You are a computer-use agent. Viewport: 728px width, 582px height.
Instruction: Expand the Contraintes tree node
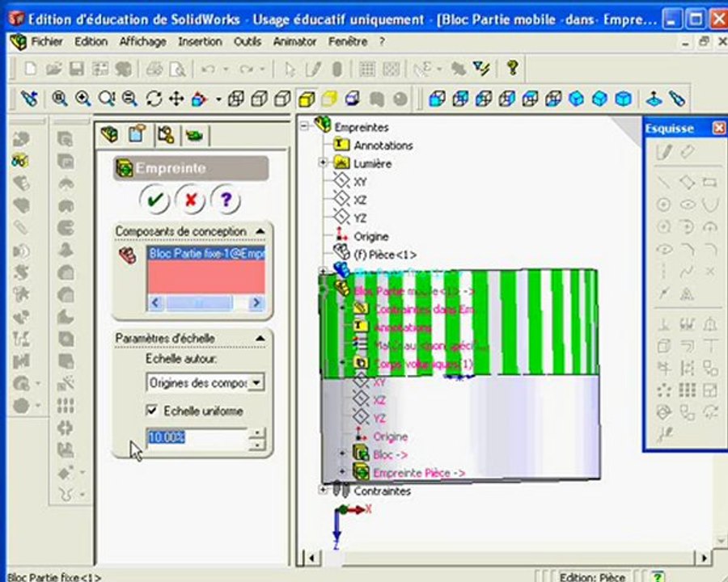click(x=323, y=489)
